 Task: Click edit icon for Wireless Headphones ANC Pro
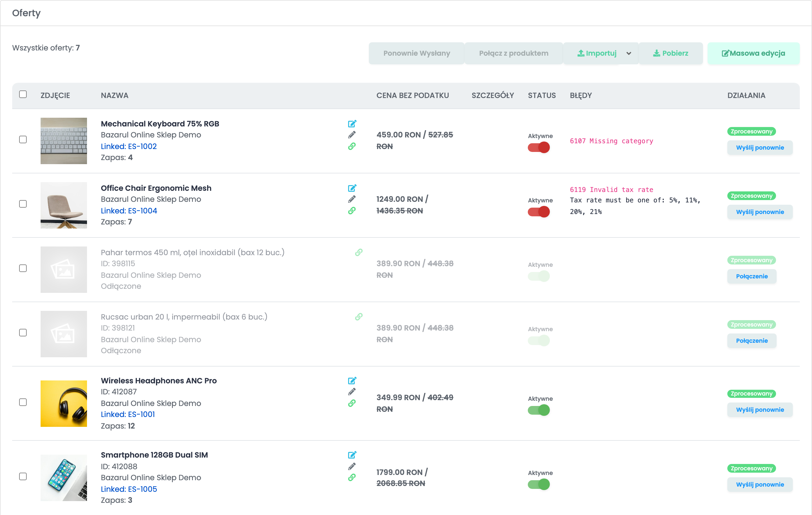[x=352, y=381]
